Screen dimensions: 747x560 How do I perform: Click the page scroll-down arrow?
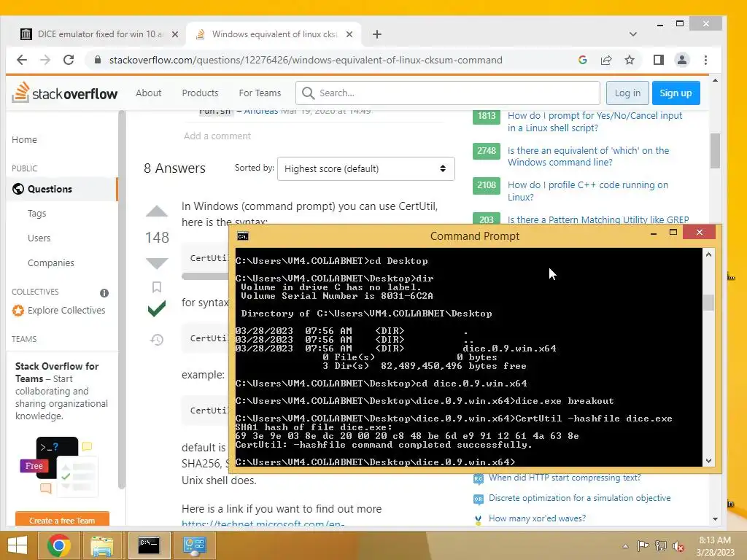[x=715, y=519]
